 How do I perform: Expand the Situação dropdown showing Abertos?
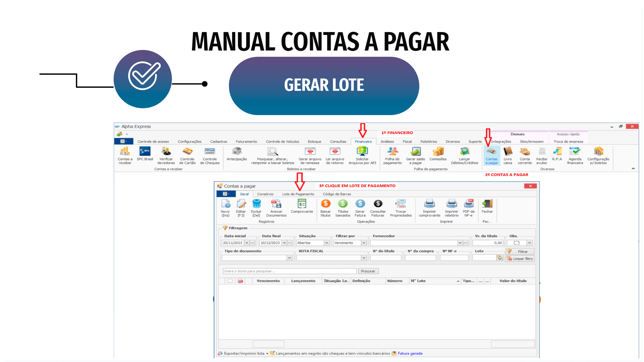point(327,243)
